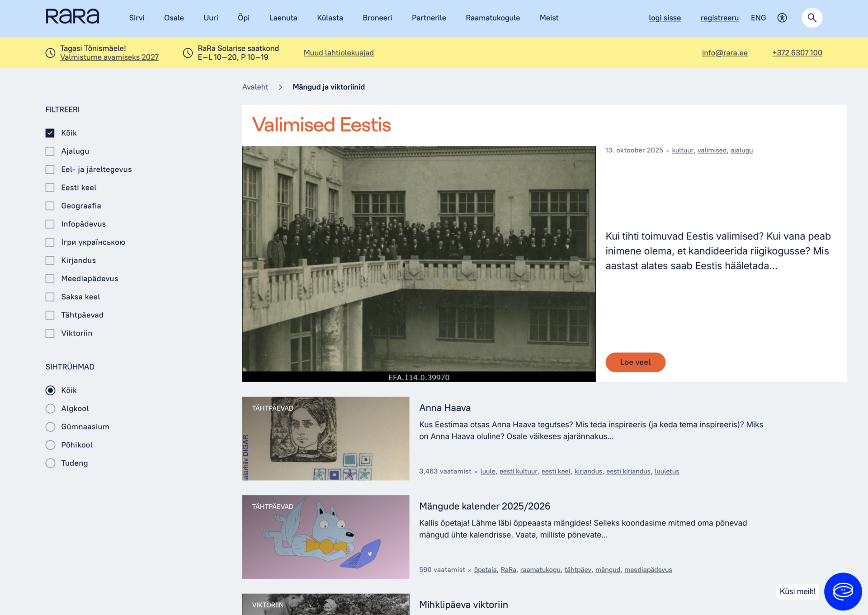Follow the Muud lahtiolekuajad link
The width and height of the screenshot is (868, 615).
pyautogui.click(x=339, y=53)
